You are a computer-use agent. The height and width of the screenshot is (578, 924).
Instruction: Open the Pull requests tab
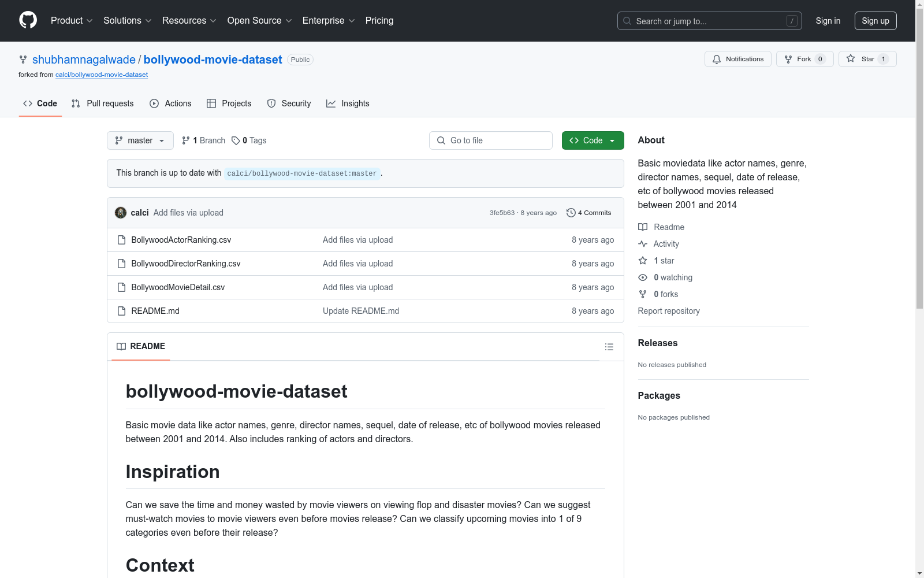103,103
